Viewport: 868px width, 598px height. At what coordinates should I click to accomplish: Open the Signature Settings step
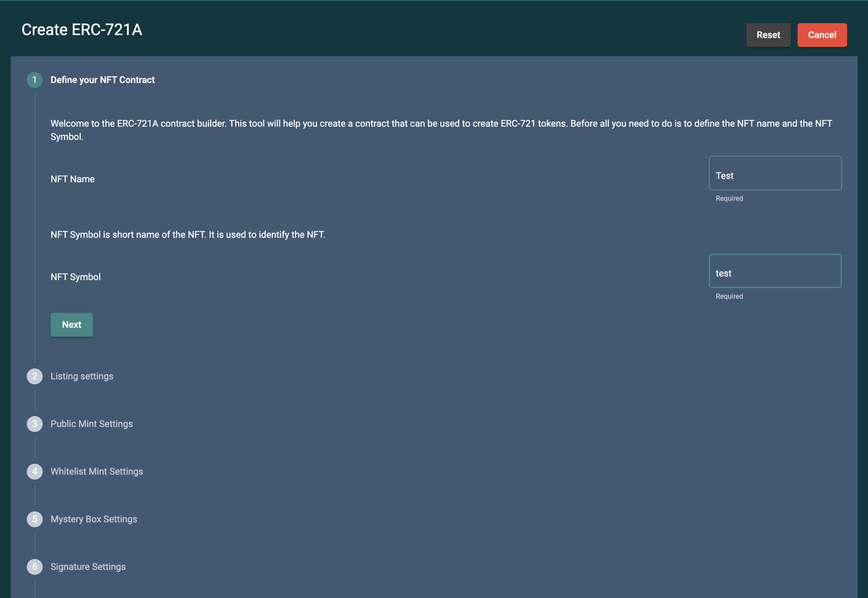pos(88,567)
